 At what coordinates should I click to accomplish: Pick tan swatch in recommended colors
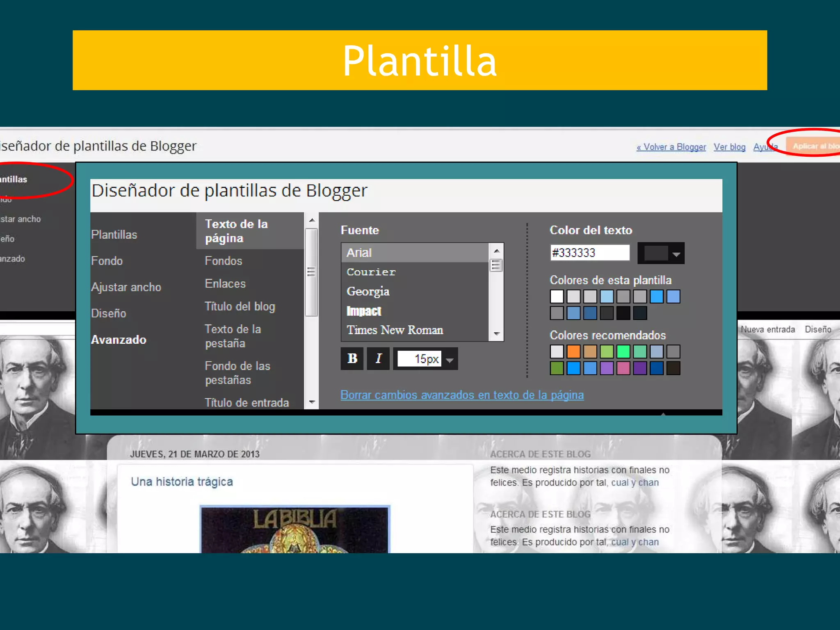(x=590, y=352)
